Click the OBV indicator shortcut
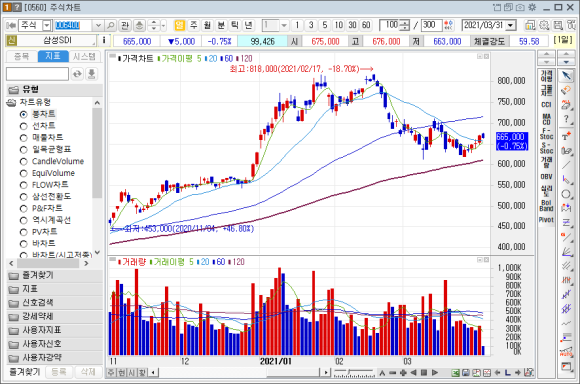This screenshot has height=384, width=580. pyautogui.click(x=546, y=176)
